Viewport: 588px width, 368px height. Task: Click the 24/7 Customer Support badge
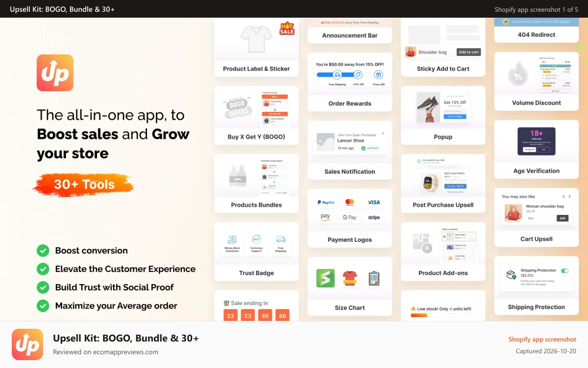pos(256,244)
